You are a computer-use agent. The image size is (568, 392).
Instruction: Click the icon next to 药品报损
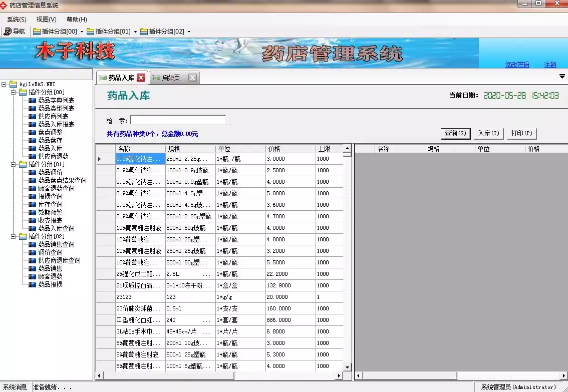[32, 284]
